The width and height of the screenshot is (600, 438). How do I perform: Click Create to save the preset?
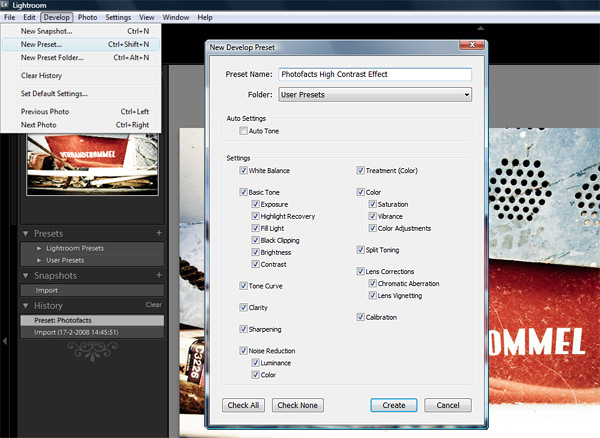[394, 405]
